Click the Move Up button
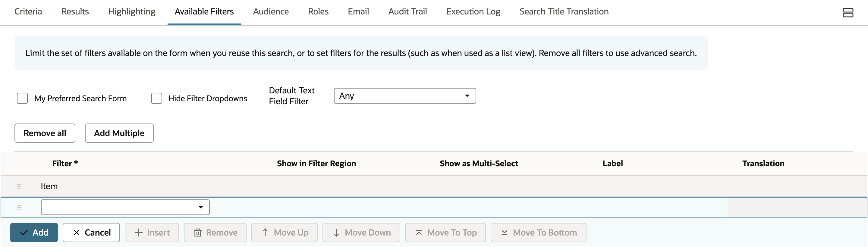 point(285,233)
